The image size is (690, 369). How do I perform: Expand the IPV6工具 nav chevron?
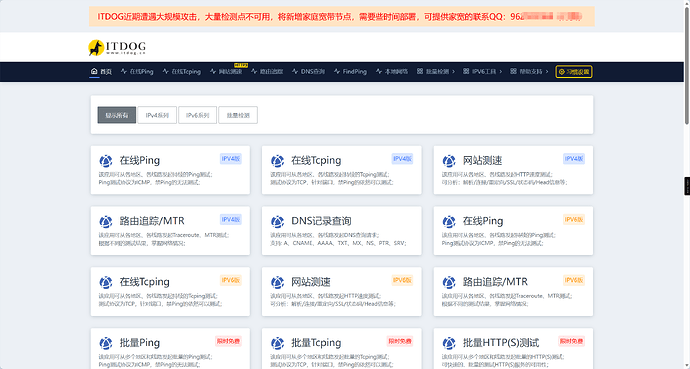pyautogui.click(x=500, y=71)
